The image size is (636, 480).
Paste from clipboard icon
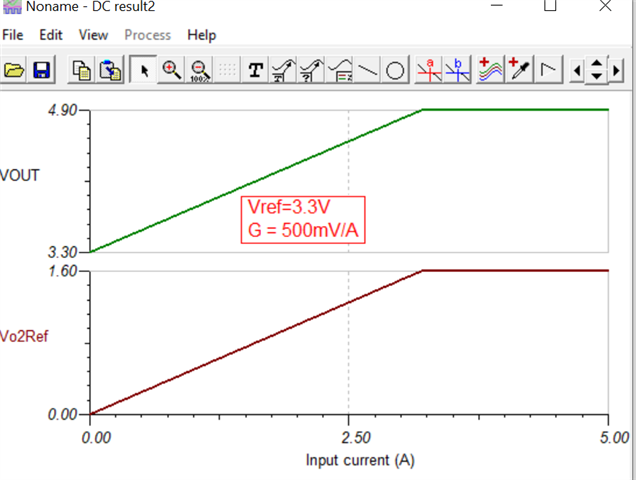110,70
